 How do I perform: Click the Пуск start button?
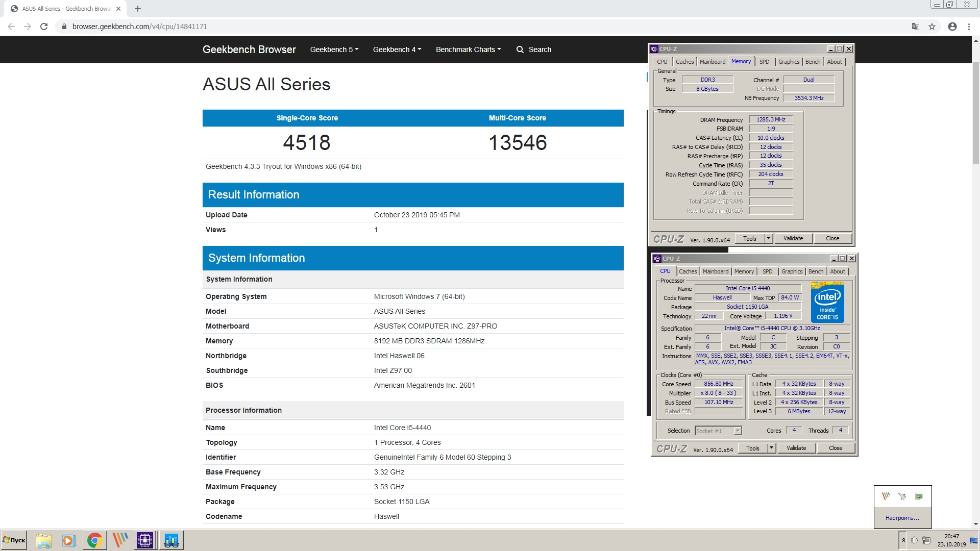pyautogui.click(x=14, y=540)
